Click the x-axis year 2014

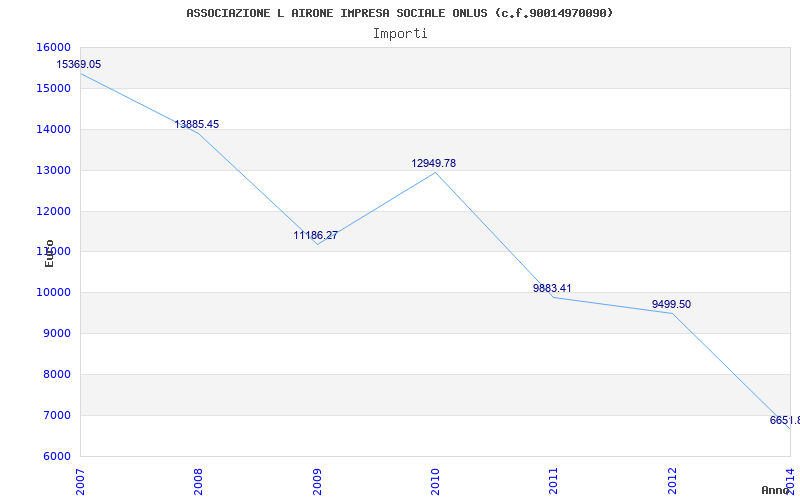click(790, 481)
